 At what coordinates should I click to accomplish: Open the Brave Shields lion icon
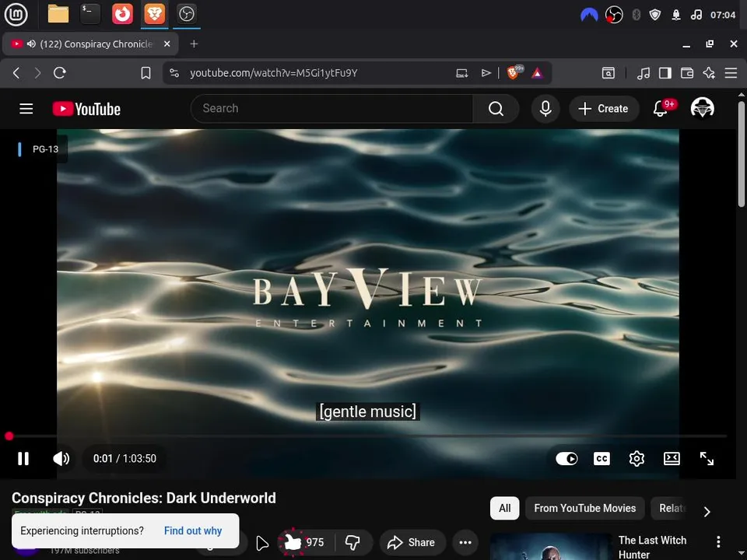[514, 72]
